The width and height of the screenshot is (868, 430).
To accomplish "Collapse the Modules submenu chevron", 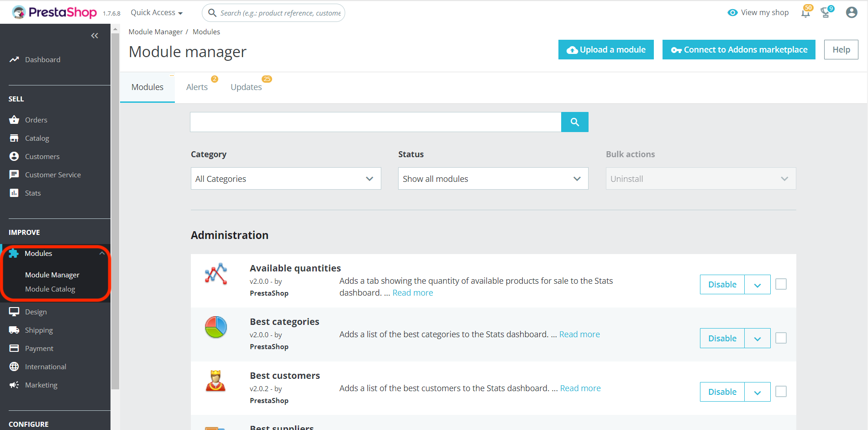I will point(102,253).
